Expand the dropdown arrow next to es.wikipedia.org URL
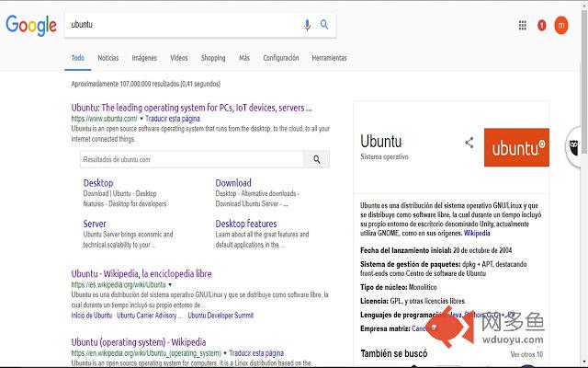 170,284
